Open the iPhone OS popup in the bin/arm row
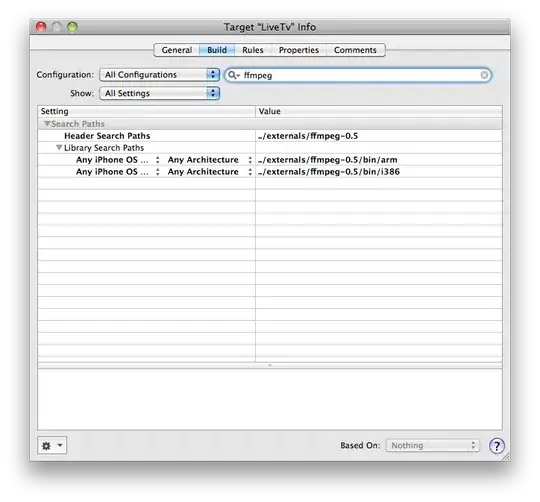This screenshot has height=502, width=540. (x=118, y=160)
